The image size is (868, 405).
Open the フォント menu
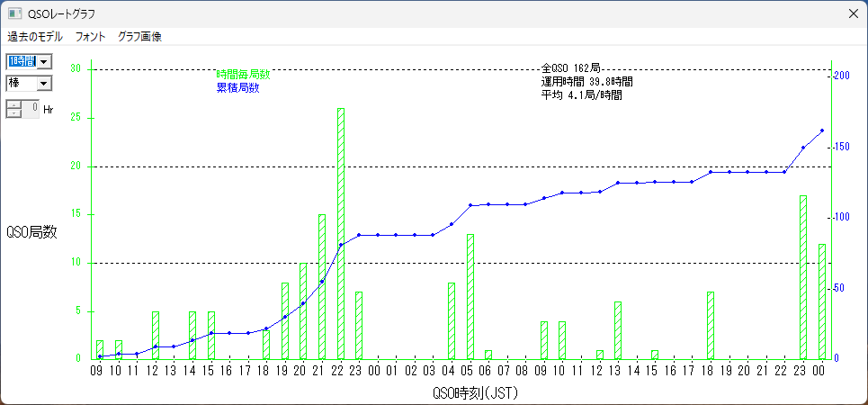[x=90, y=37]
